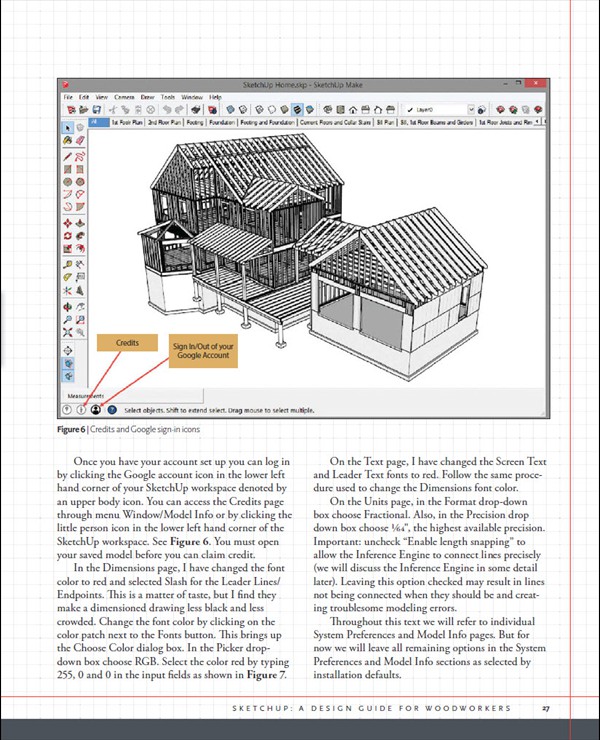The width and height of the screenshot is (600, 740).
Task: Select the Rectangle tool
Action: 68,169
